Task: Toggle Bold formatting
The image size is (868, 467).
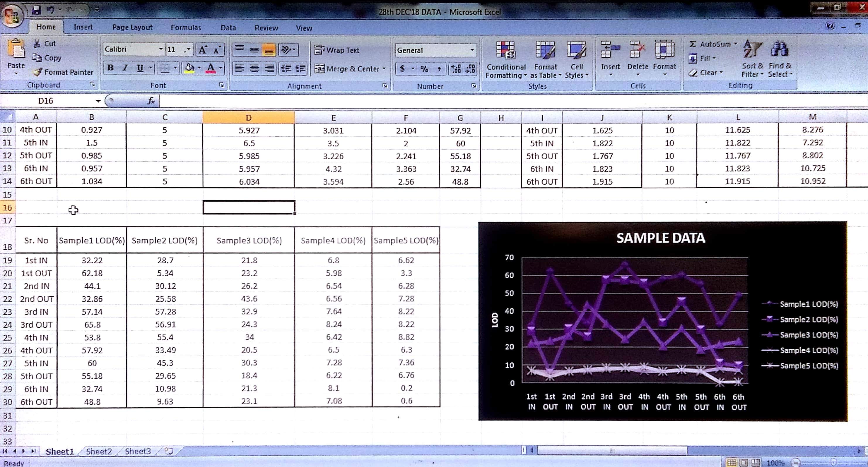Action: tap(110, 68)
